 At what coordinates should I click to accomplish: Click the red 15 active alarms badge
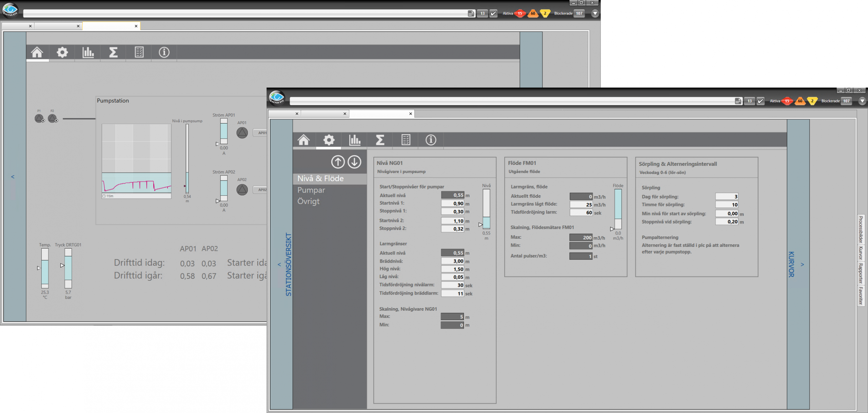(x=787, y=101)
